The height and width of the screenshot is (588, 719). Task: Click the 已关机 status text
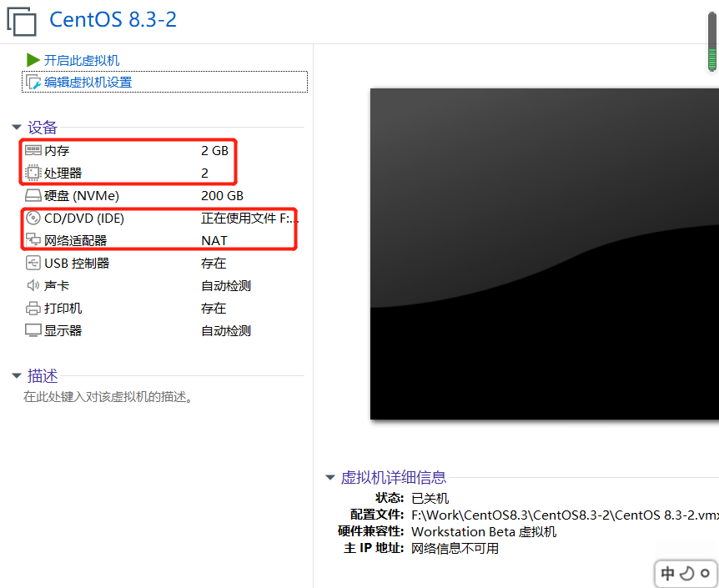pos(430,498)
